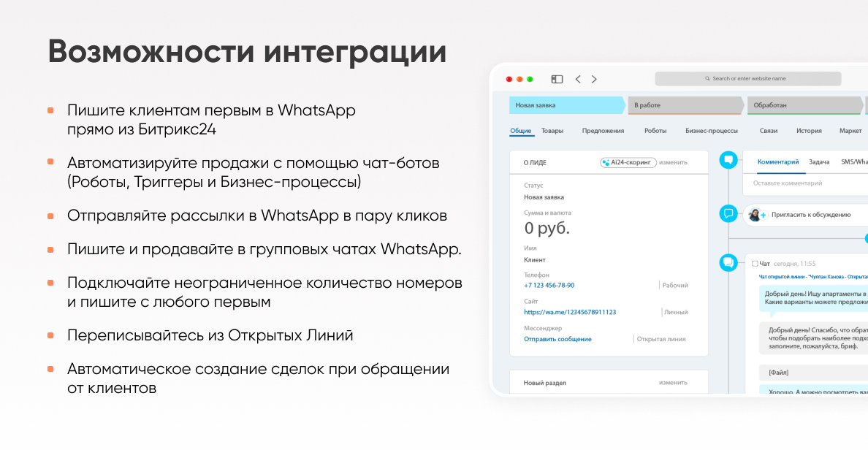Click Отправить сообщение link
Screen dimensions: 868x450
coord(557,339)
